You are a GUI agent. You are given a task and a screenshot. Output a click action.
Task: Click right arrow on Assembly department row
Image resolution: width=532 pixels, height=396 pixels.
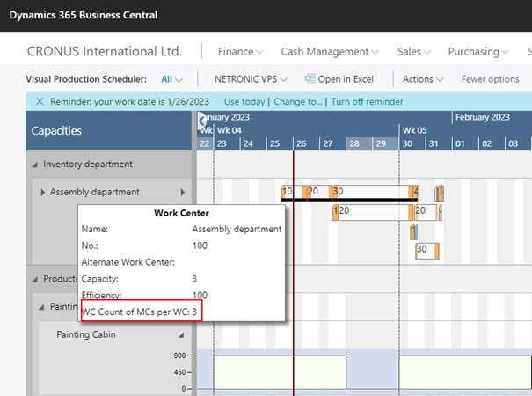[183, 192]
